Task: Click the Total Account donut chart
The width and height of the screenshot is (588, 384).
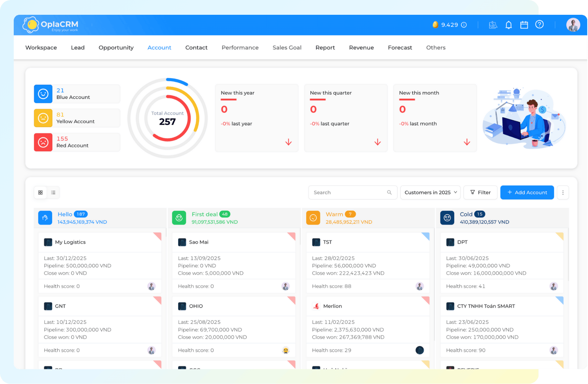Action: click(x=167, y=118)
